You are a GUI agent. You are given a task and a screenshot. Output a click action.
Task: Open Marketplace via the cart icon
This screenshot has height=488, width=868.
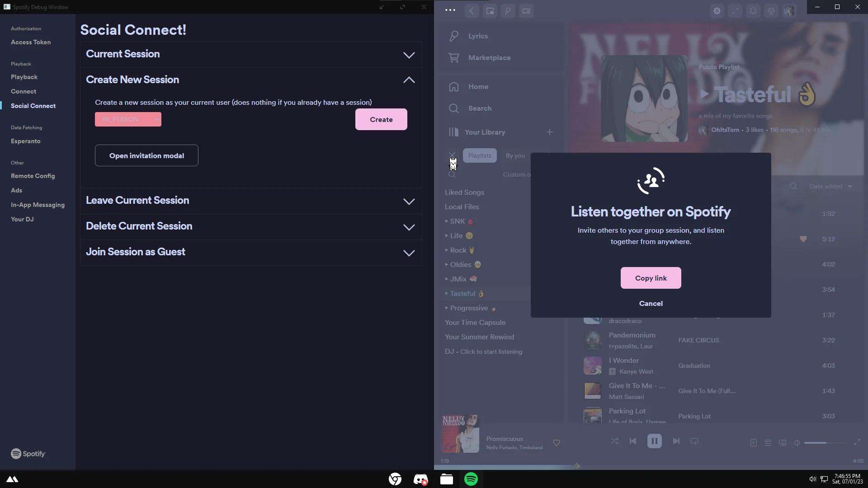pos(454,58)
